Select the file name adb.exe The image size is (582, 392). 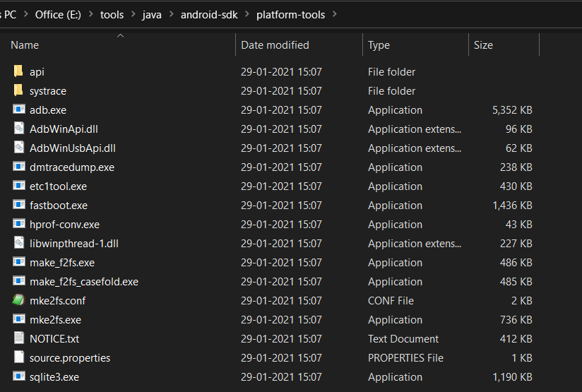point(48,110)
